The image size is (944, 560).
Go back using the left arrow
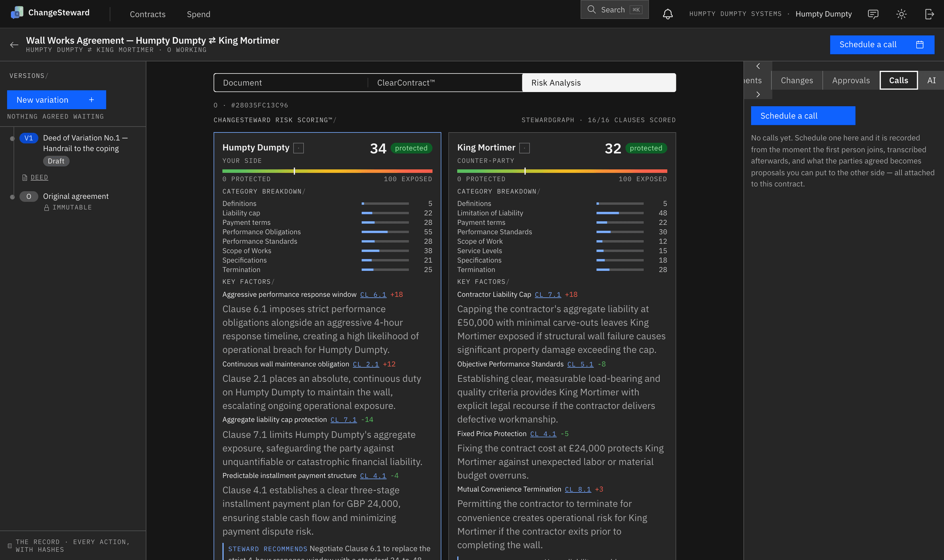point(14,45)
